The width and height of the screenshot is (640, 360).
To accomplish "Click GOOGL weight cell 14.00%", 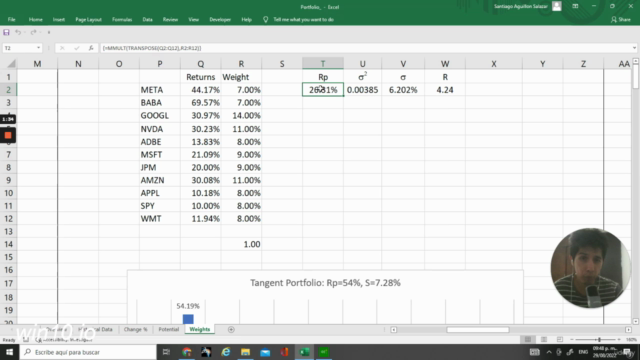I will point(241,116).
